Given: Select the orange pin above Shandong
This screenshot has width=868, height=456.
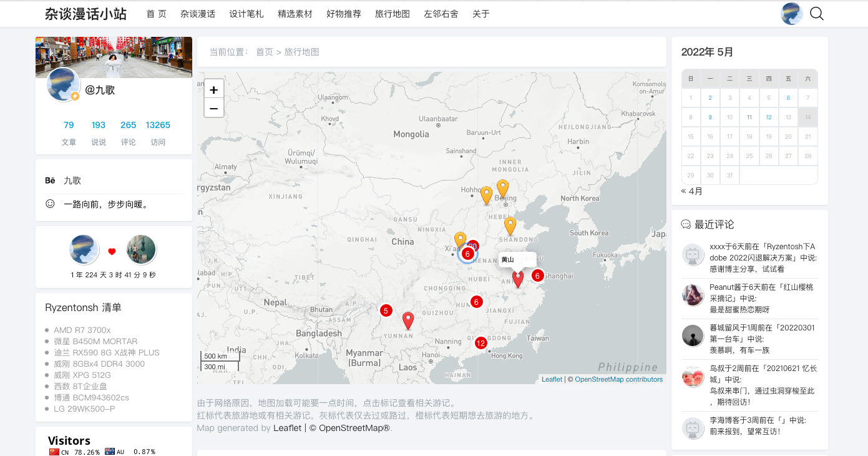Looking at the screenshot, I should pos(510,226).
